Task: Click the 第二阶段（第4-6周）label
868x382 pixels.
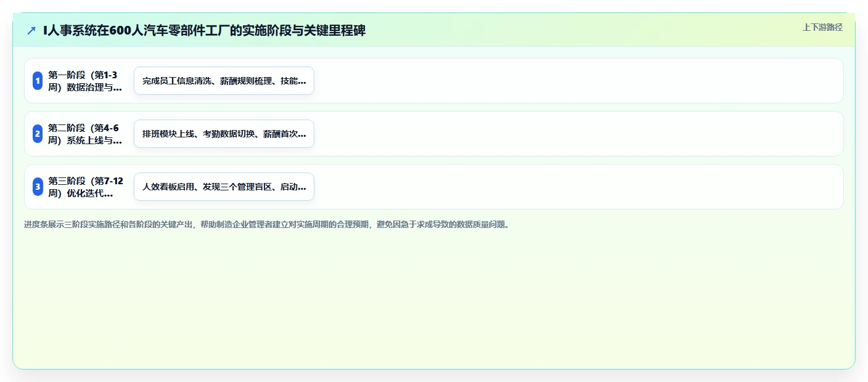Action: click(x=85, y=134)
